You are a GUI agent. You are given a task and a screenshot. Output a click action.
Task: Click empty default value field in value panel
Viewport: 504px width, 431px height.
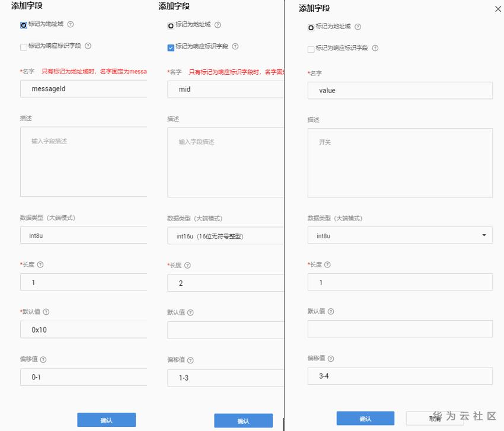tap(400, 329)
